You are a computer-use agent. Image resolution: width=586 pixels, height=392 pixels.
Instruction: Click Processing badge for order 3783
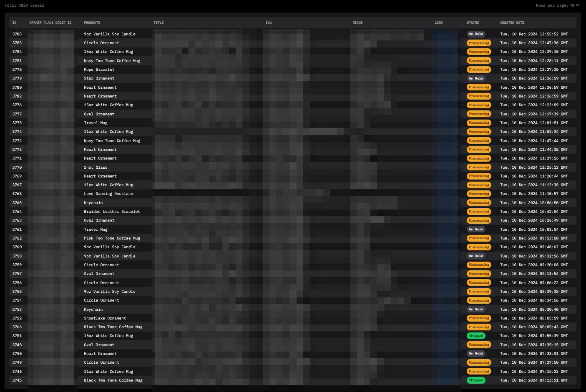coord(479,43)
